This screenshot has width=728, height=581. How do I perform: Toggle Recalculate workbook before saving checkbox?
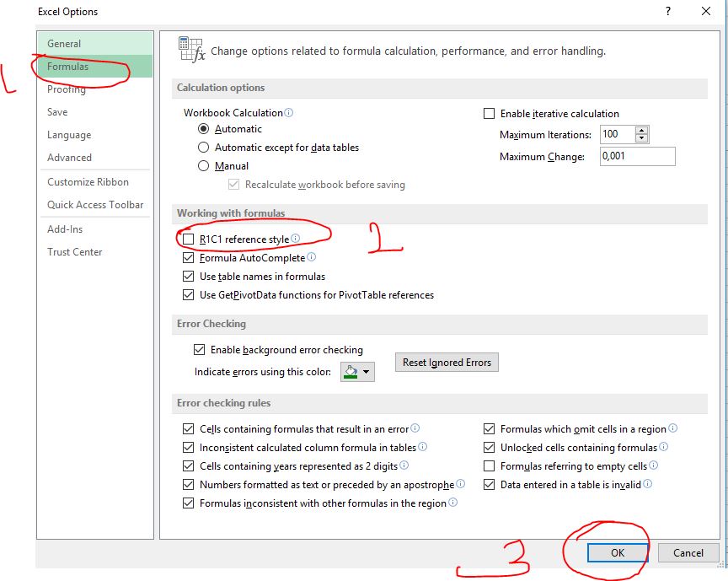tap(233, 185)
